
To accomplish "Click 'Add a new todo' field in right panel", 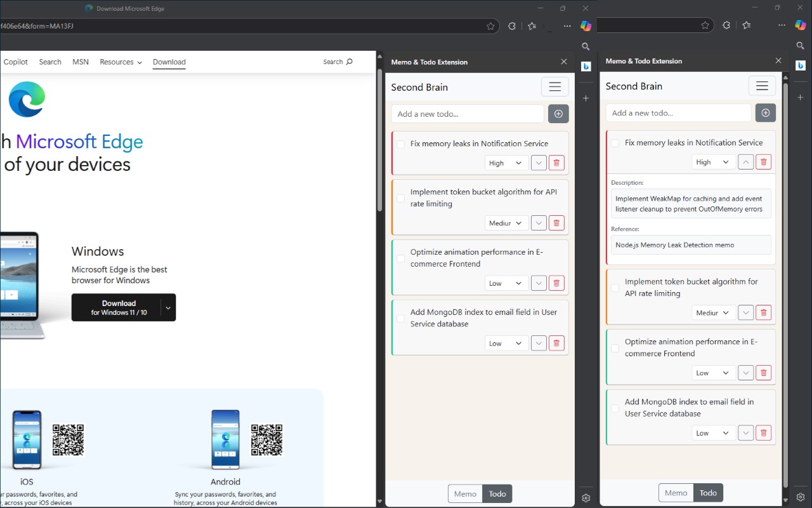I will click(678, 112).
